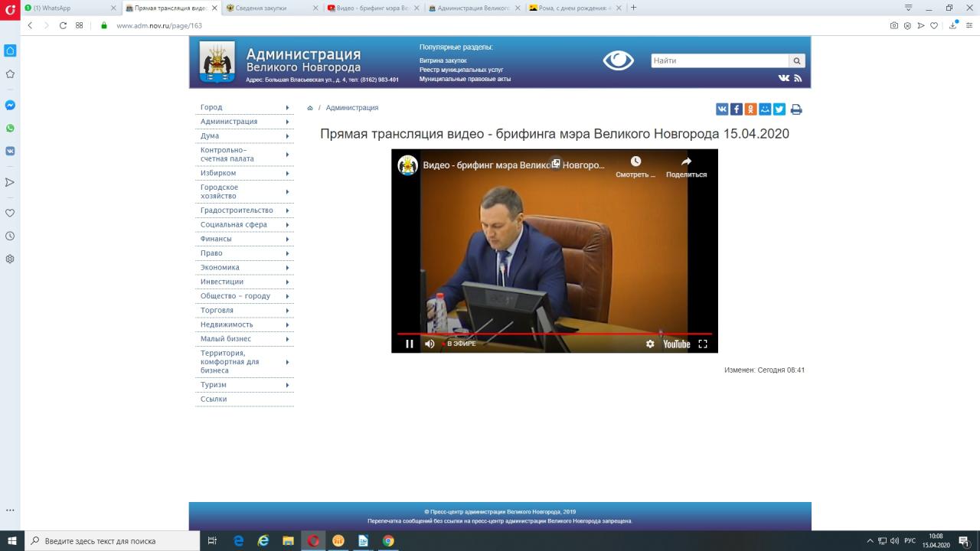Open Speed Dial grid icon
This screenshot has height=551, width=980.
click(79, 25)
